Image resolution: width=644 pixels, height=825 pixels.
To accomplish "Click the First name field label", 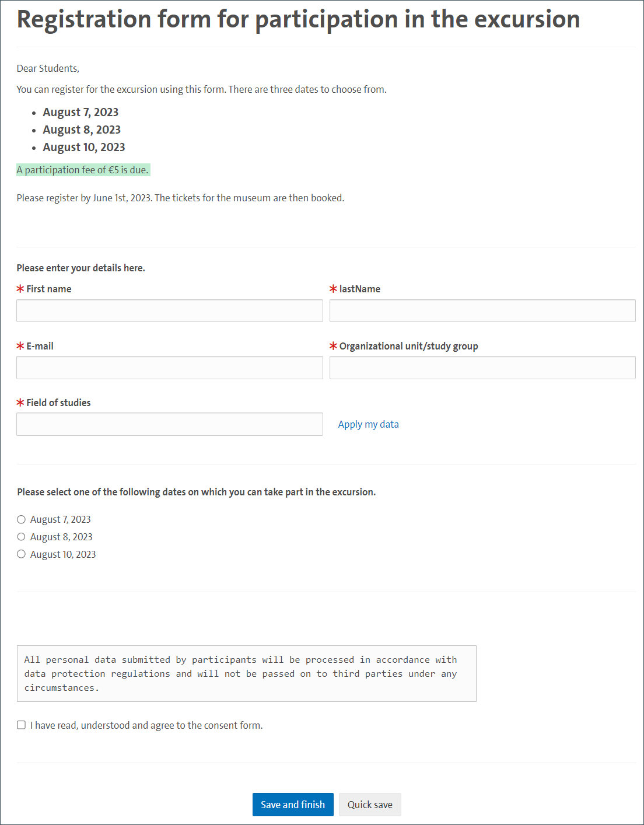I will pyautogui.click(x=49, y=289).
